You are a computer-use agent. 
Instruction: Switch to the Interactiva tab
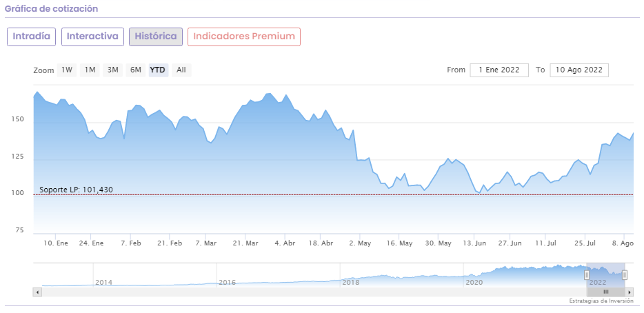tap(92, 37)
